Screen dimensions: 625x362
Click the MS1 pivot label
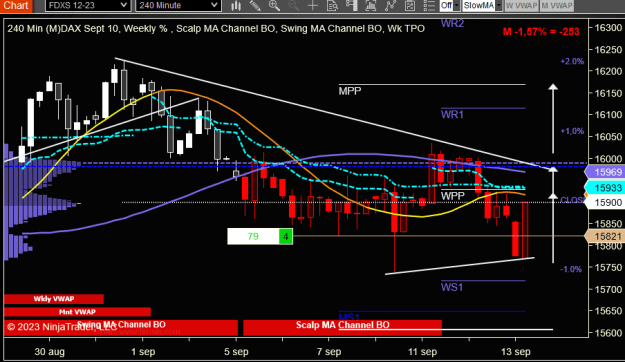tap(349, 317)
